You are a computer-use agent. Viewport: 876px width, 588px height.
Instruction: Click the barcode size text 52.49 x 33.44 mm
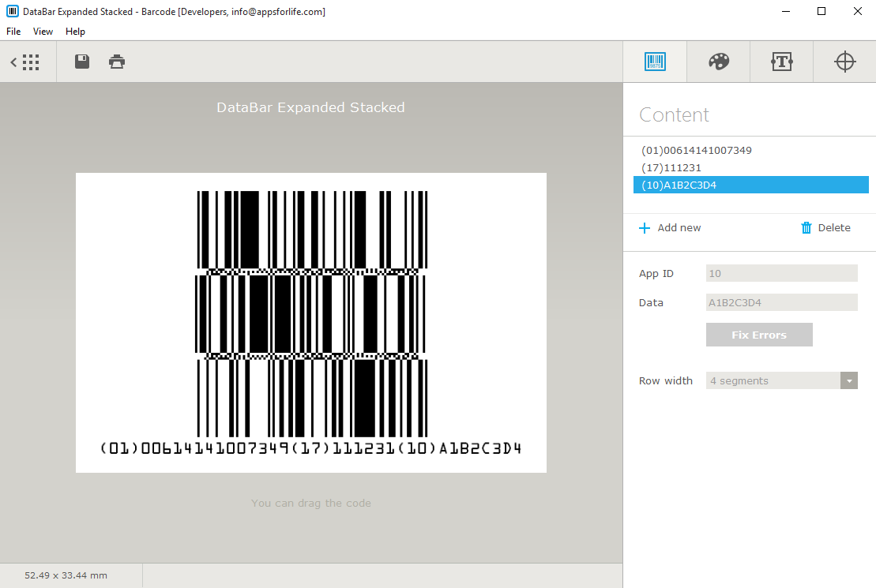tap(66, 575)
